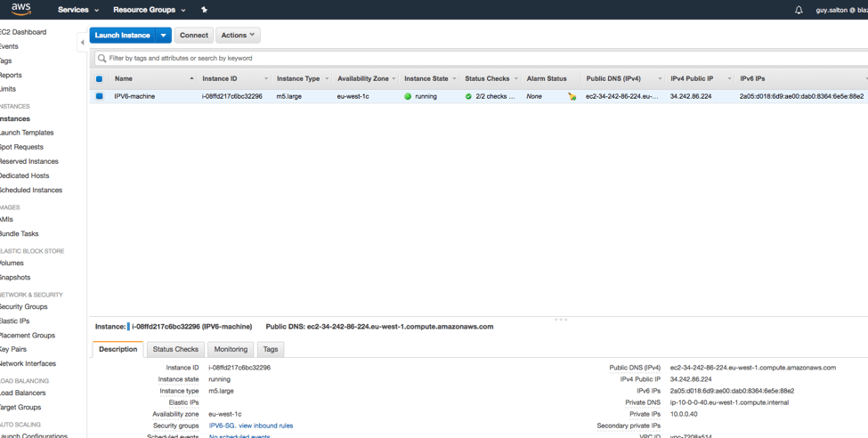868x438 pixels.
Task: Click the Private DNS value ip-10-0-0-40
Action: 729,402
